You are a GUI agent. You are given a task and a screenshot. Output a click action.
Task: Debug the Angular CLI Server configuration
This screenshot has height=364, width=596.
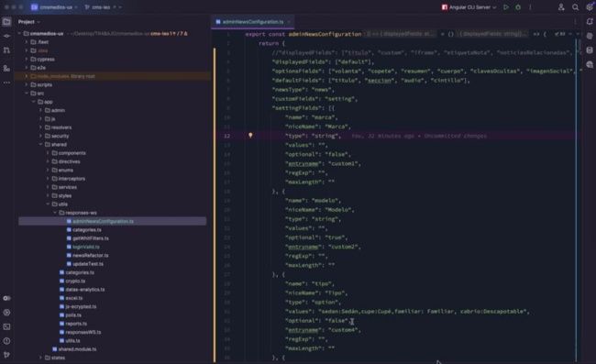[518, 7]
